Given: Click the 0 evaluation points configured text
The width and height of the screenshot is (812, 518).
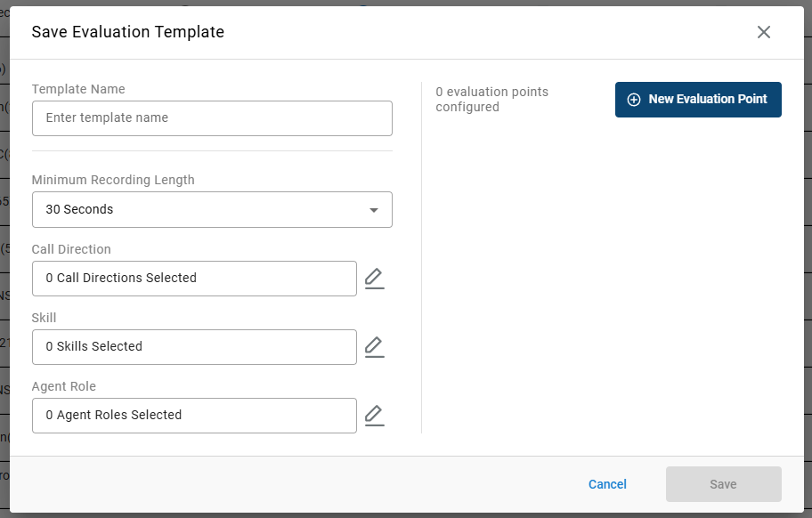Looking at the screenshot, I should coord(491,99).
